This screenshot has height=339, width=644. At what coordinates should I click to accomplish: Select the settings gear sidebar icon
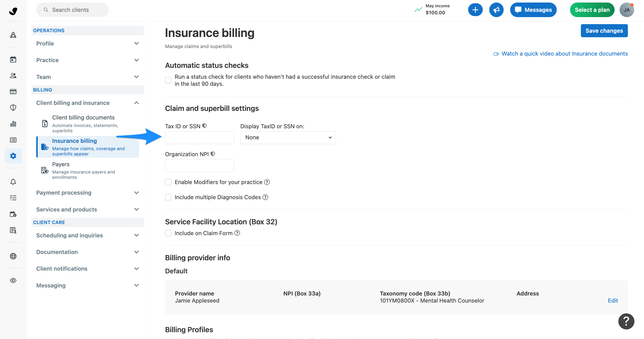13,156
